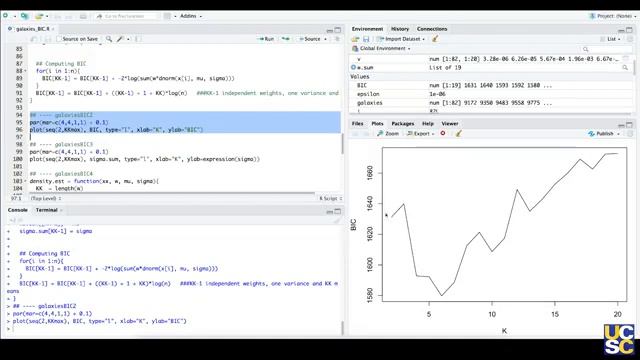Open the (Top Level) scope selector
The width and height of the screenshot is (640, 360).
point(45,198)
